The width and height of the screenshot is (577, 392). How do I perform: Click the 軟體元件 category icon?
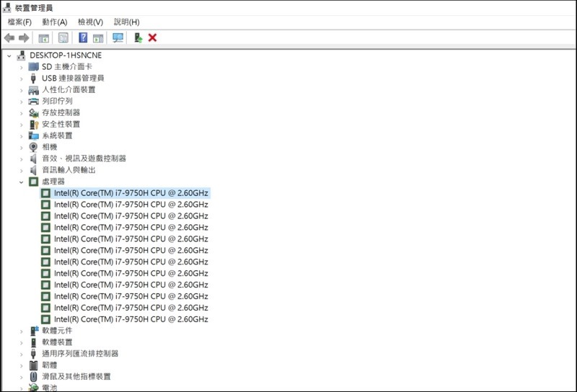coord(34,331)
